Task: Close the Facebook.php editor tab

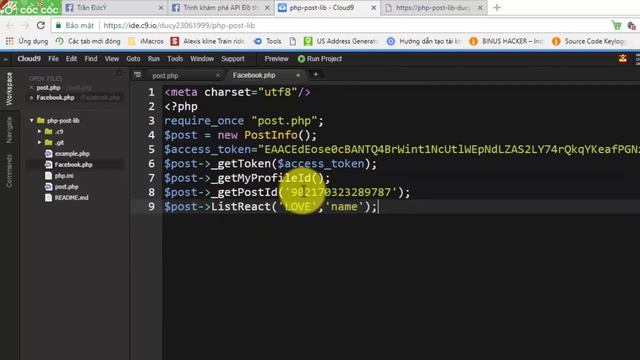Action: (x=298, y=75)
